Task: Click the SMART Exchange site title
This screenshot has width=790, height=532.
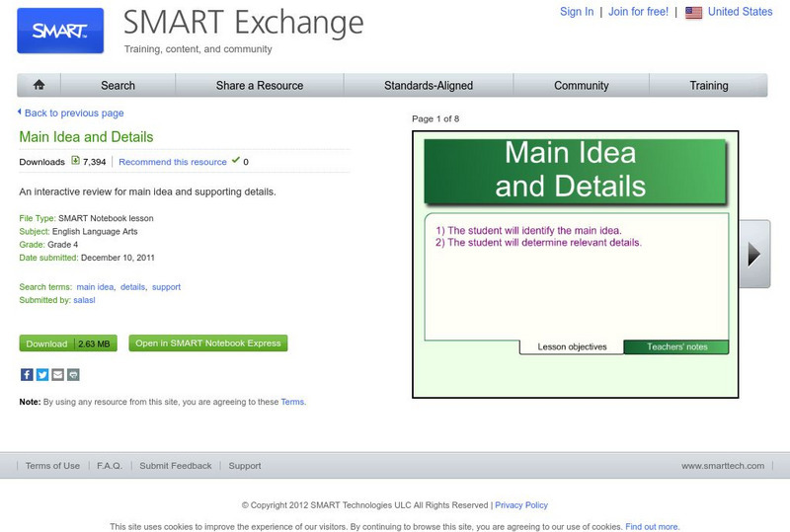Action: tap(243, 22)
